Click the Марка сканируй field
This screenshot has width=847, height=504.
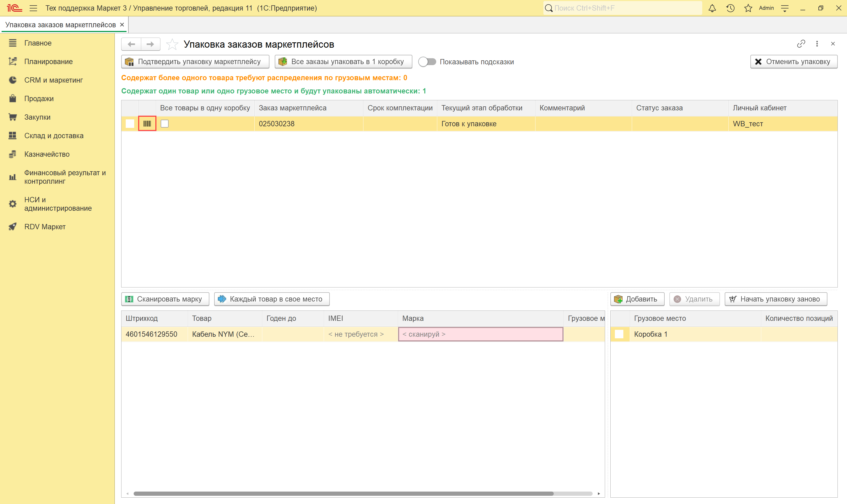(x=480, y=334)
